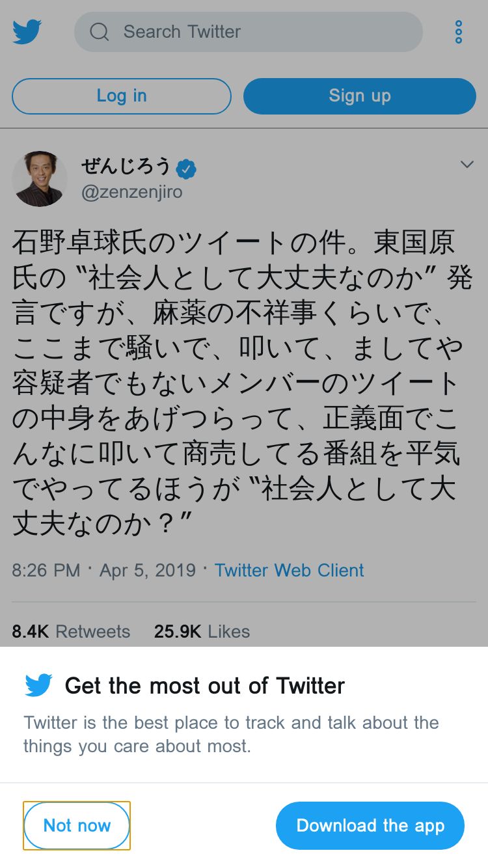The height and width of the screenshot is (868, 488).
Task: Click the Get the most out of Twitter heading
Action: click(x=204, y=686)
